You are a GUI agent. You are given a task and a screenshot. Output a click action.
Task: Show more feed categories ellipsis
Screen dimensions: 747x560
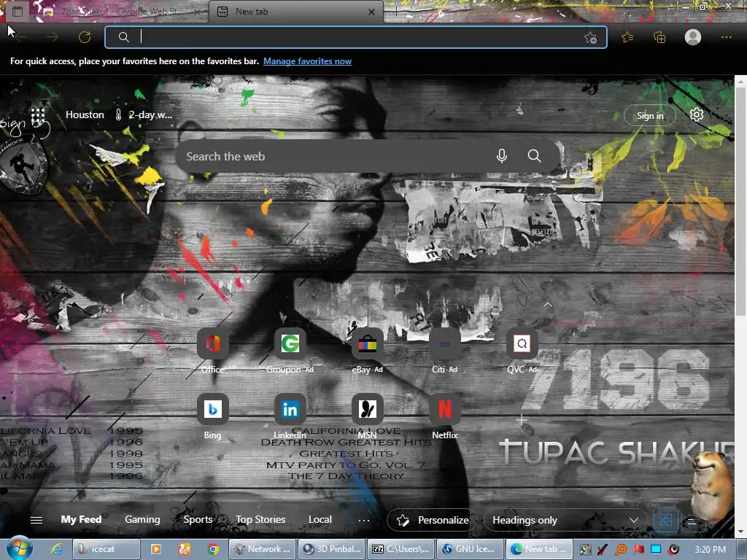(364, 520)
